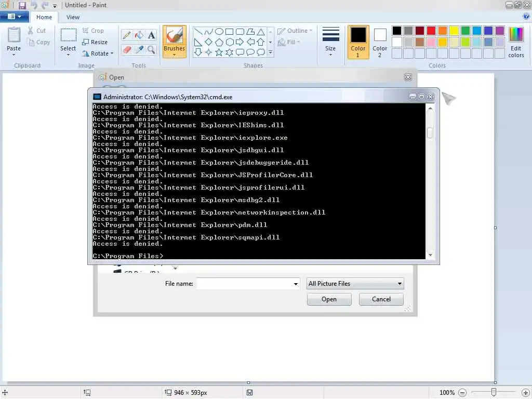Image resolution: width=532 pixels, height=399 pixels.
Task: Open the All Picture Files type dropdown
Action: pos(355,284)
